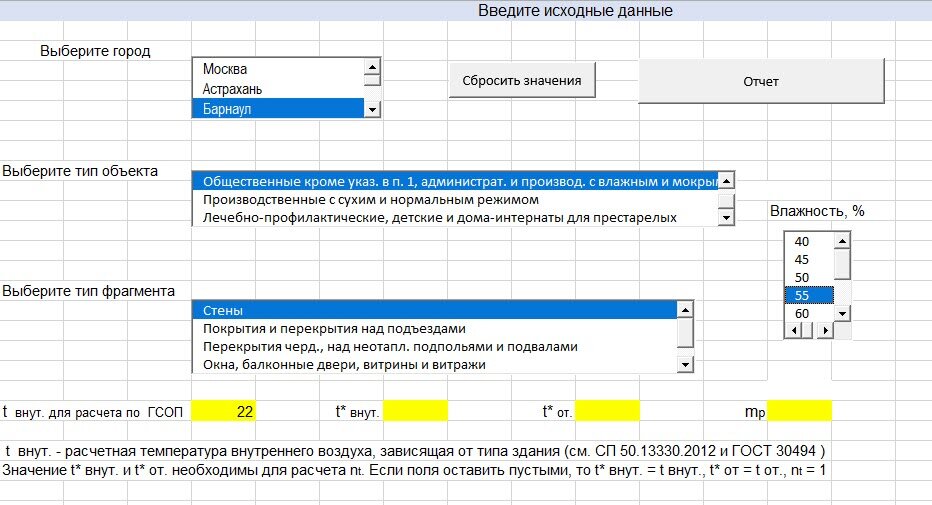Click the object type list down arrow
Screen dimensions: 932x505
(726, 218)
